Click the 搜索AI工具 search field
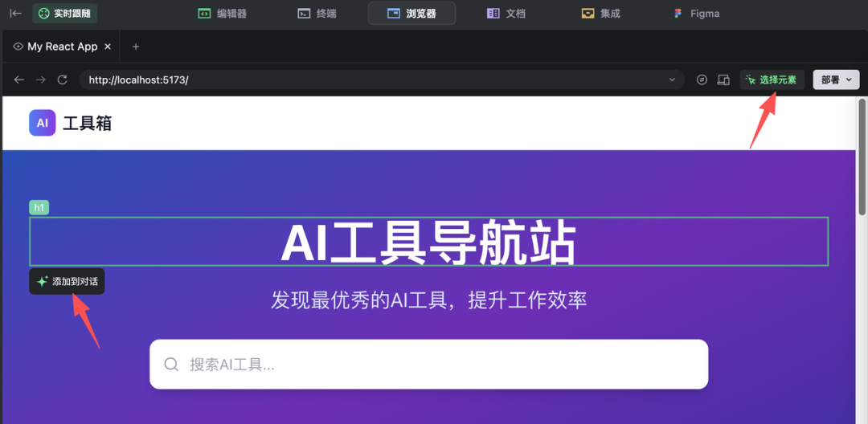Screen dimensions: 868x424 pos(429,365)
